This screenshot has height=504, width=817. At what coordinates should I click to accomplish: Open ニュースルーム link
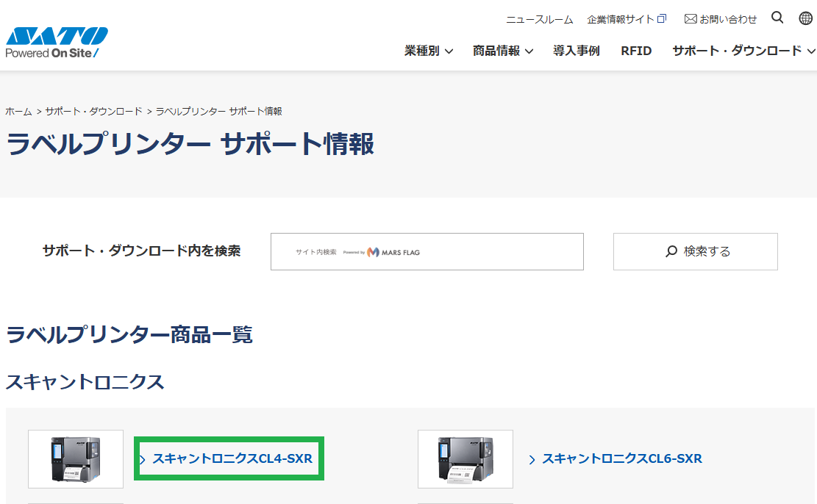click(x=539, y=19)
